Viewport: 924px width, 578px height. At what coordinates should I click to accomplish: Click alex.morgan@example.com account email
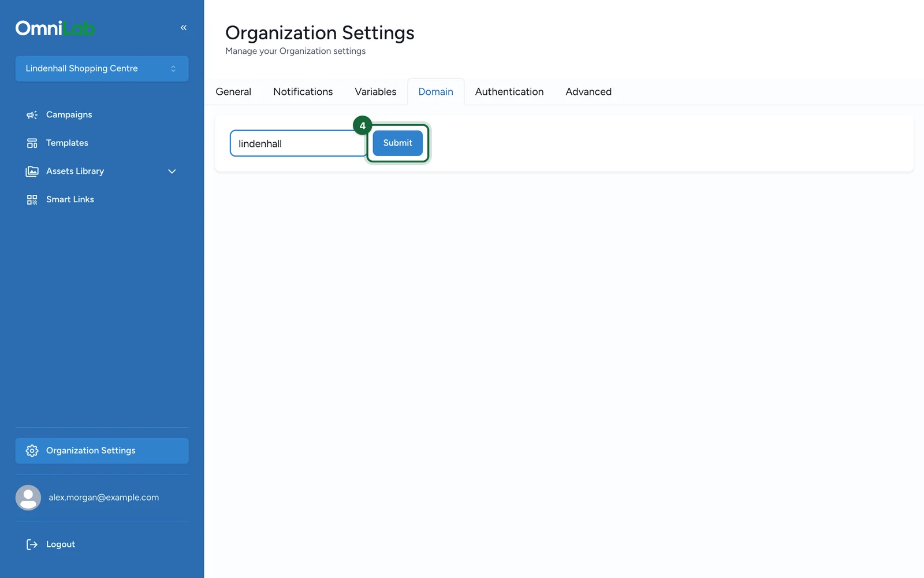[104, 498]
